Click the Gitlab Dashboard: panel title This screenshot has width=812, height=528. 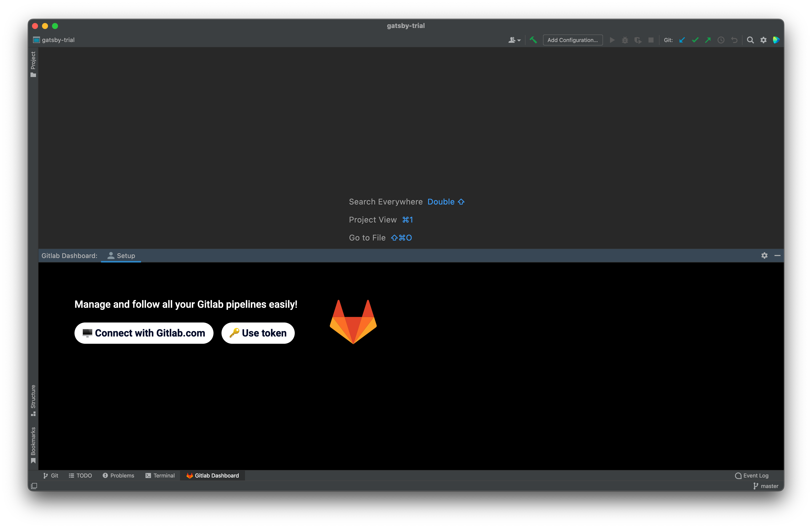[69, 256]
